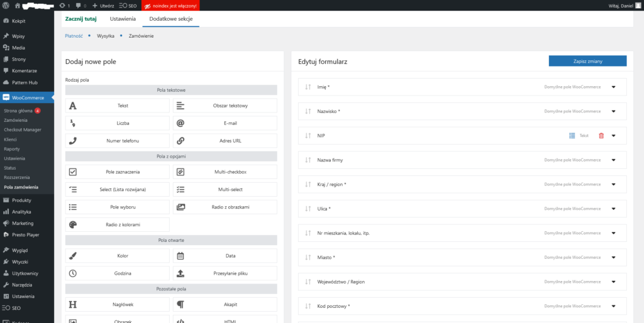Add a Nagłówek heading field
The height and width of the screenshot is (323, 644).
click(117, 305)
